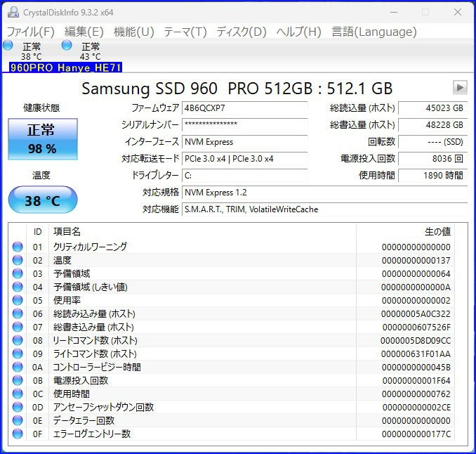Click status orb for 02 温度 row

click(18, 260)
